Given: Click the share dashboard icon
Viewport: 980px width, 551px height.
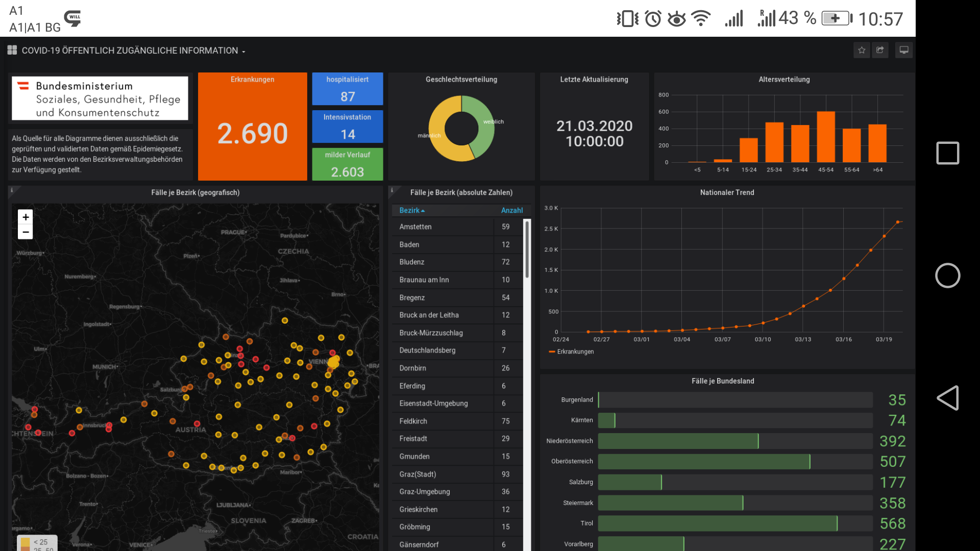Looking at the screenshot, I should 880,50.
